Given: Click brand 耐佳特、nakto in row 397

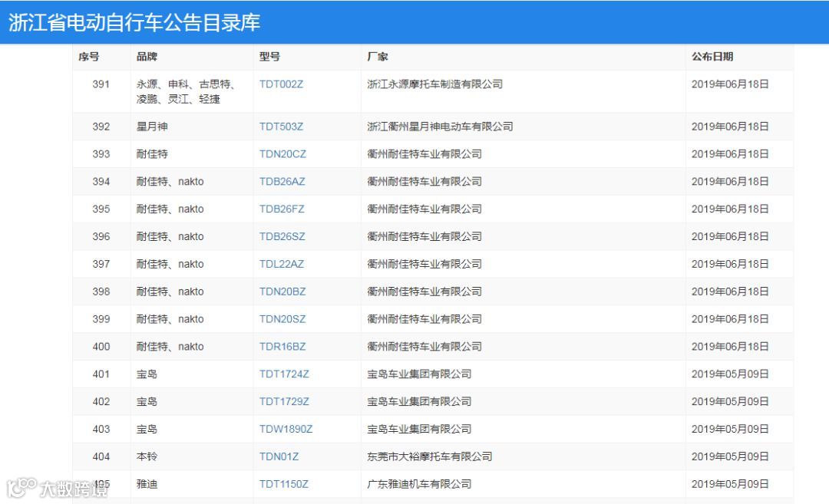Looking at the screenshot, I should pos(170,264).
